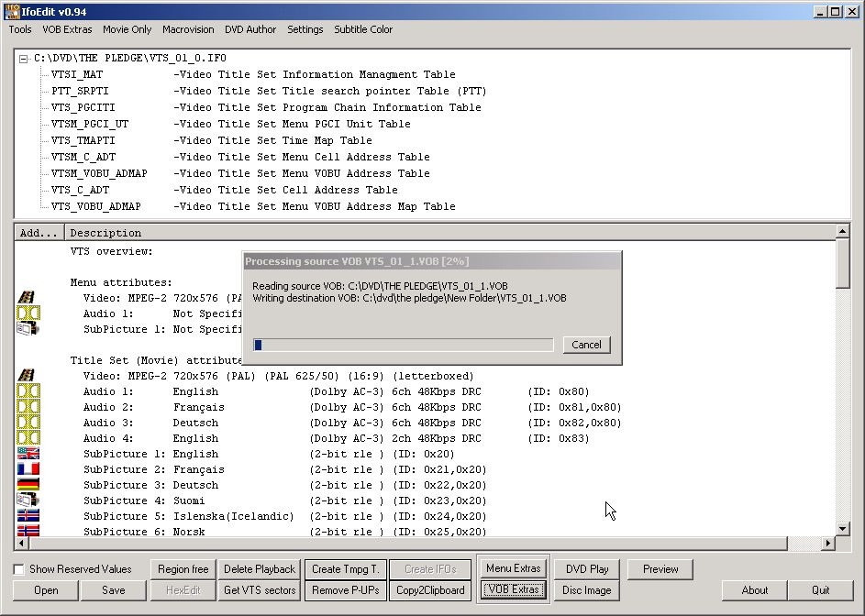Click the Quit button
This screenshot has height=616, width=865.
click(x=821, y=590)
